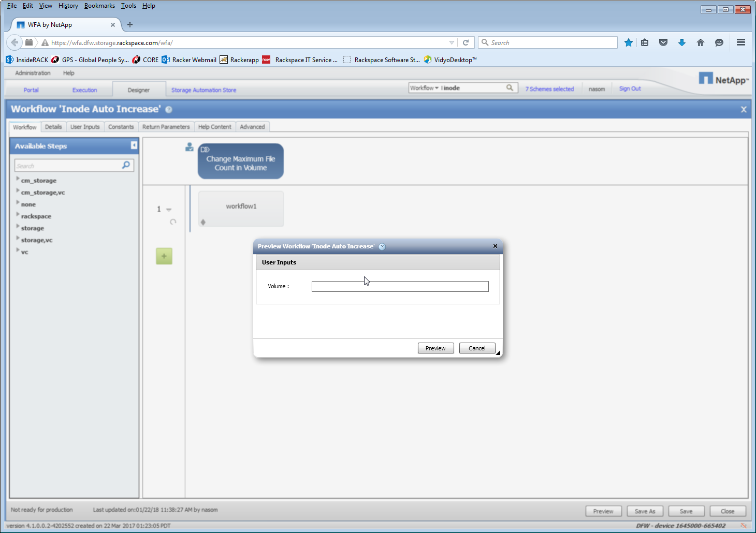Click the InsideRACK bookmark

[x=27, y=60]
